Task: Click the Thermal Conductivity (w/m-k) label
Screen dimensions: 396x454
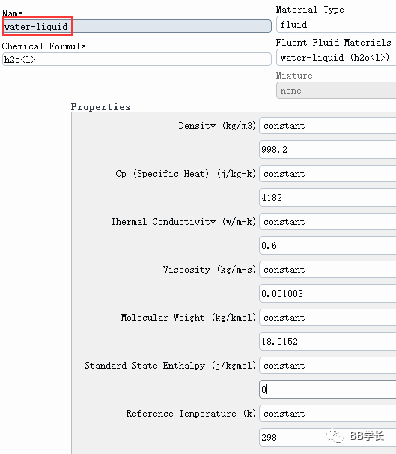Action: (x=184, y=222)
